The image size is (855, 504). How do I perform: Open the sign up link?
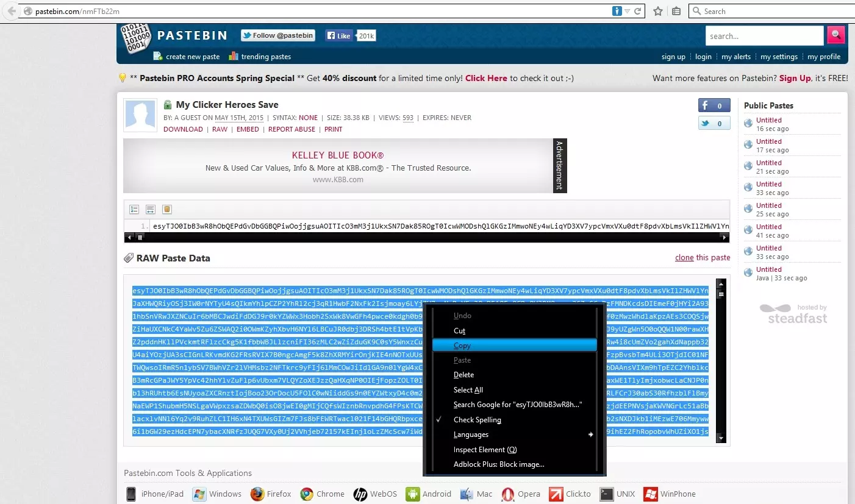pyautogui.click(x=673, y=57)
